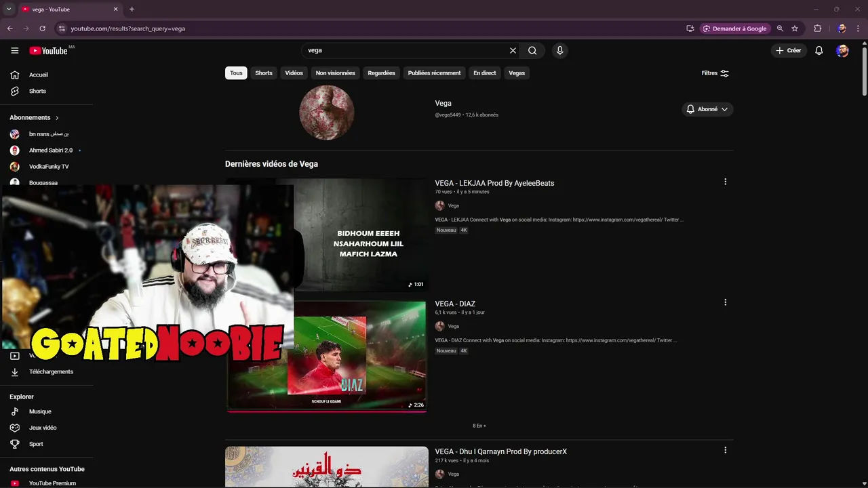Click the Créer button
Screen dimensions: 868x488
point(789,50)
